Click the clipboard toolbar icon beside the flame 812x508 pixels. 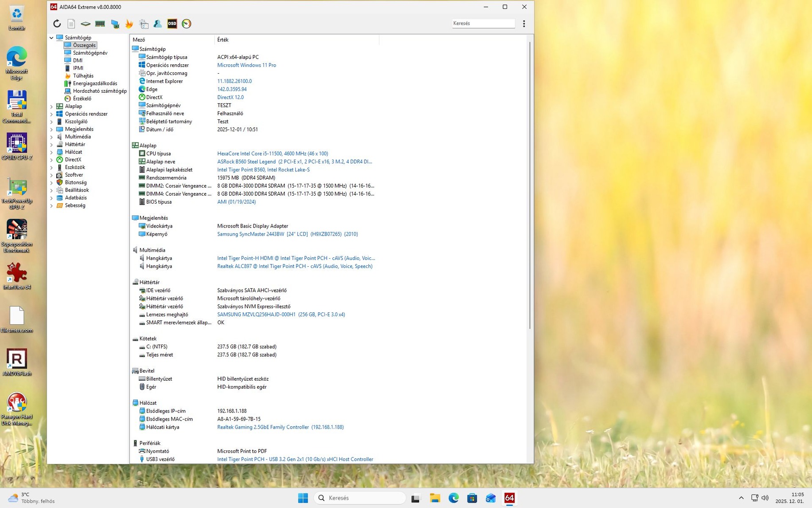[x=144, y=24]
